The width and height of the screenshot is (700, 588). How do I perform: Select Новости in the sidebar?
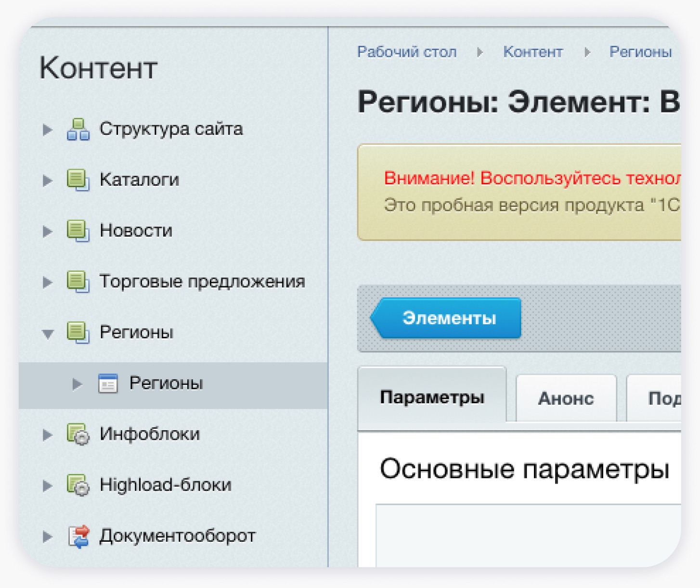(136, 231)
